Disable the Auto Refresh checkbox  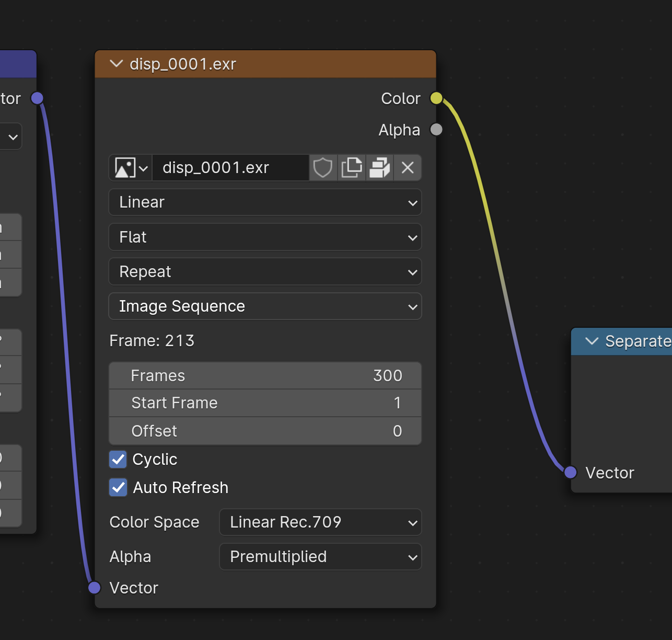click(x=118, y=488)
